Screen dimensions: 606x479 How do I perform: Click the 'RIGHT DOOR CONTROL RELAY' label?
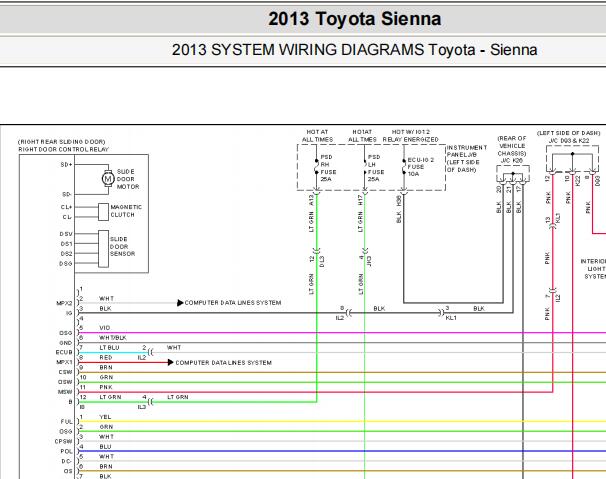click(64, 149)
